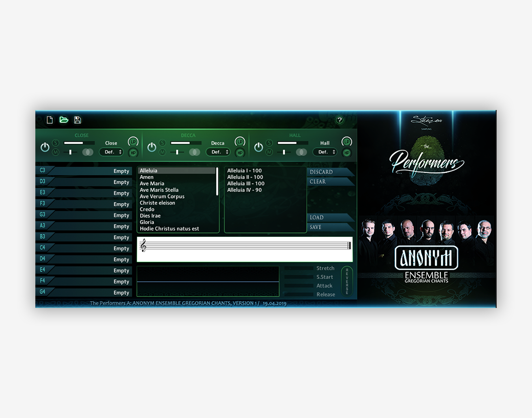
Task: Open help via the question mark icon
Action: [x=339, y=120]
